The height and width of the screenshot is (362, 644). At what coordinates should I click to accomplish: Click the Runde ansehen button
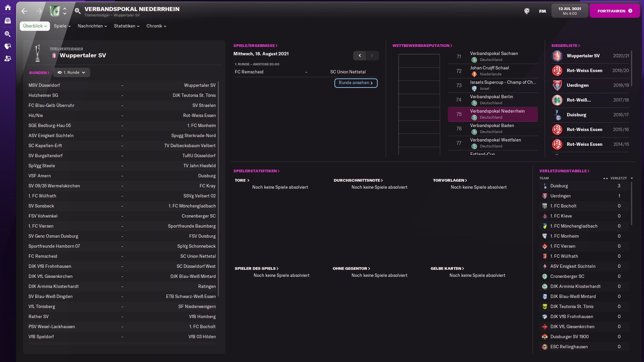[x=356, y=83]
